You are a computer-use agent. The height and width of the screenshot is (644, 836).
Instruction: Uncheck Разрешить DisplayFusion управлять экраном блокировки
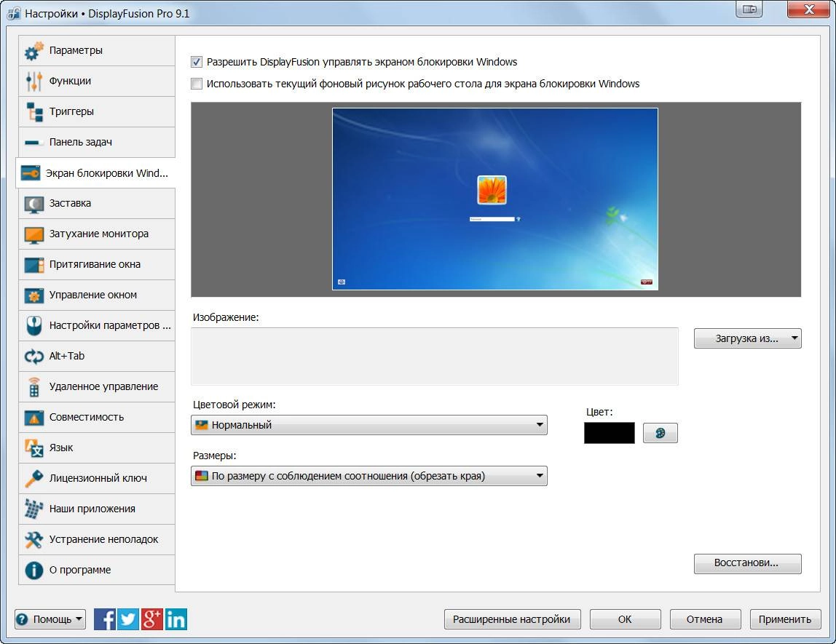[197, 62]
